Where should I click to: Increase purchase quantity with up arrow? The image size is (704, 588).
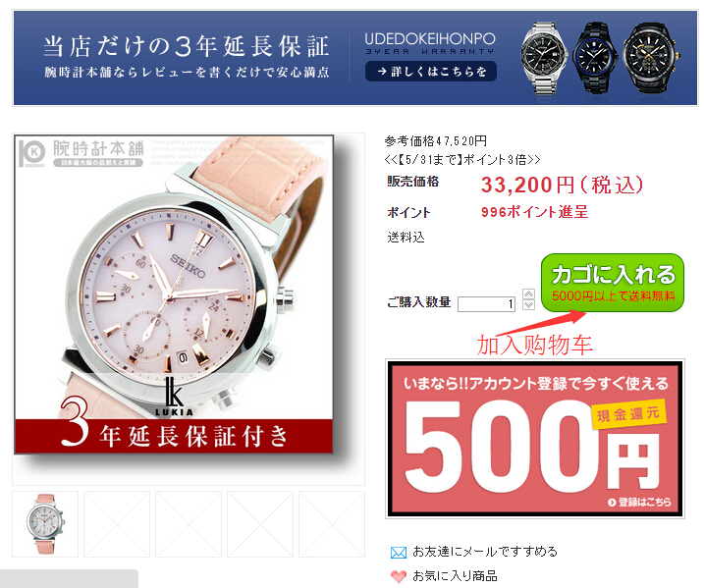click(x=529, y=294)
